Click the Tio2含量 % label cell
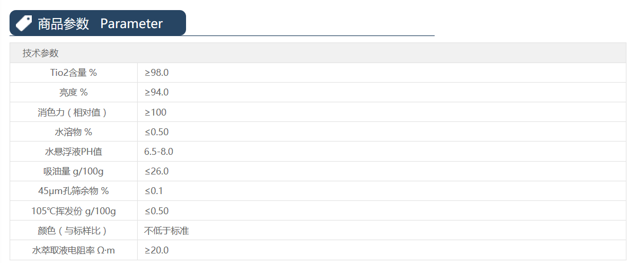Image resolution: width=644 pixels, height=263 pixels. 74,73
